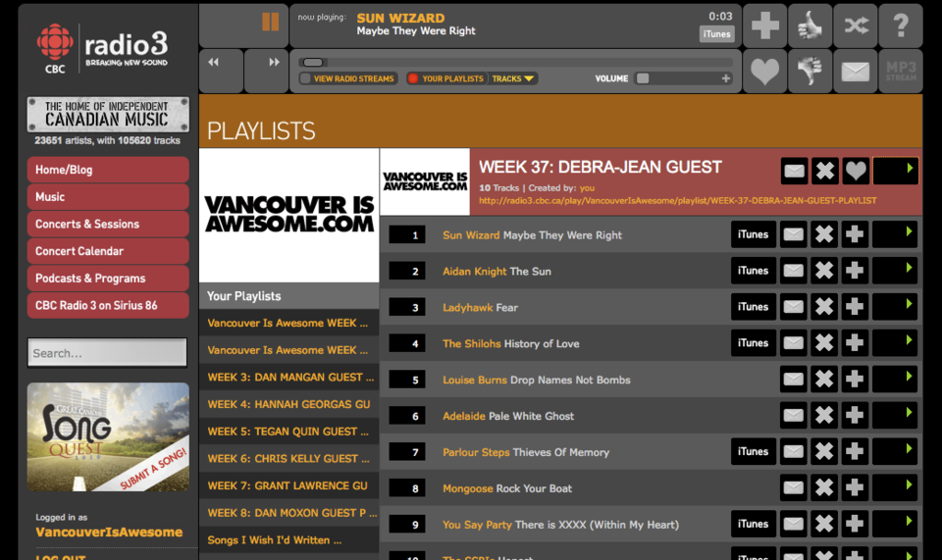This screenshot has height=560, width=942.
Task: Click the track progress bar handle
Action: click(313, 63)
